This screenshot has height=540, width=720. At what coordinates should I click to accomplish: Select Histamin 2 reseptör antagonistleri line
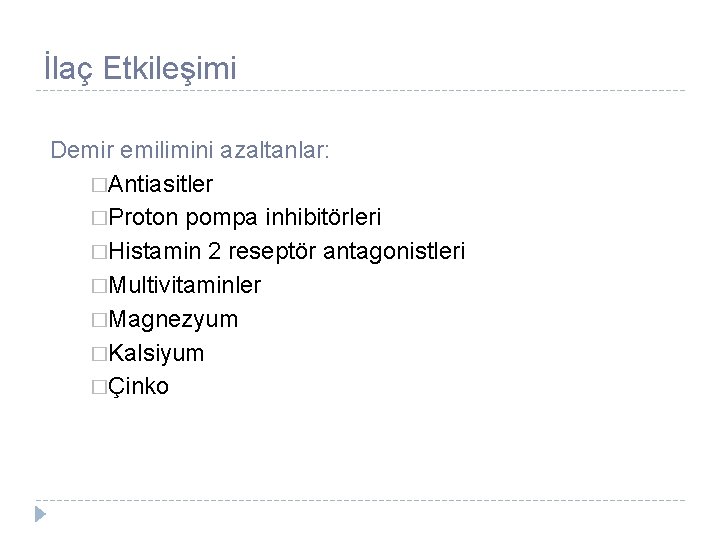click(286, 252)
